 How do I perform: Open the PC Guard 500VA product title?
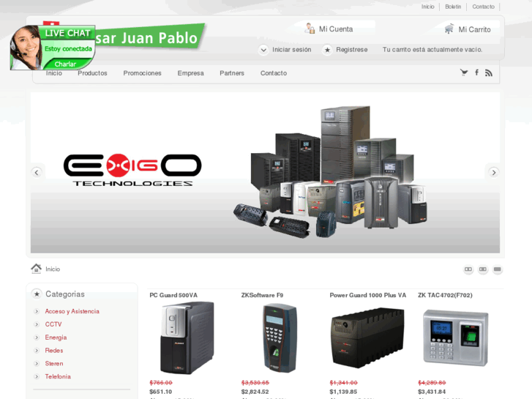tap(173, 295)
